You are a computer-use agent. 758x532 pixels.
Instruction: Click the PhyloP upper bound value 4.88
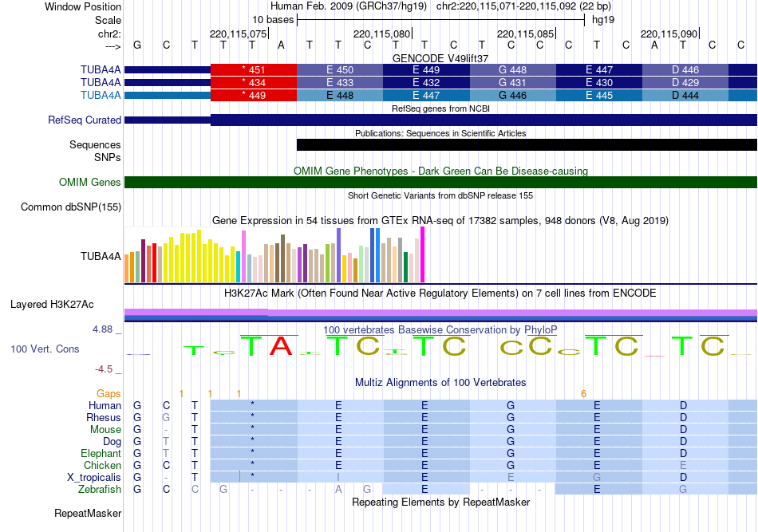tap(102, 329)
